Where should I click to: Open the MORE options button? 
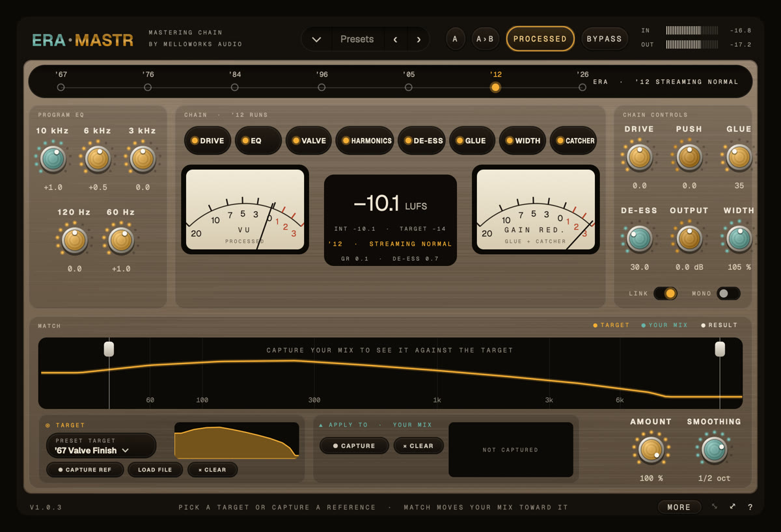679,507
